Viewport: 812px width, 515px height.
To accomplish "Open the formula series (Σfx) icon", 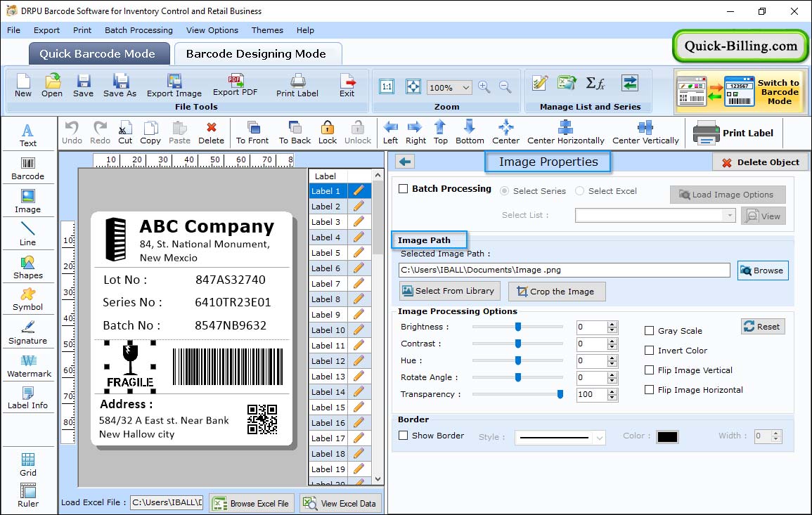I will pyautogui.click(x=595, y=83).
